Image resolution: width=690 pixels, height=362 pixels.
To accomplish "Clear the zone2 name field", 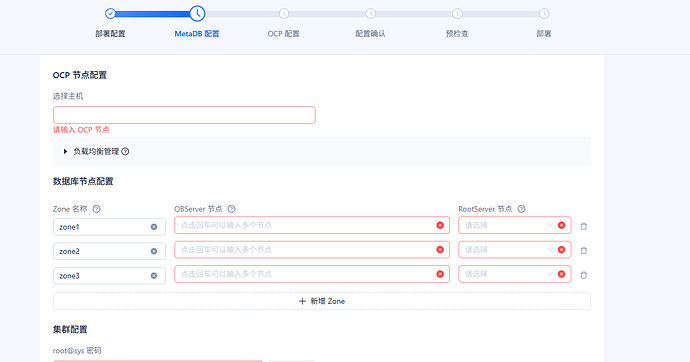I will (154, 251).
